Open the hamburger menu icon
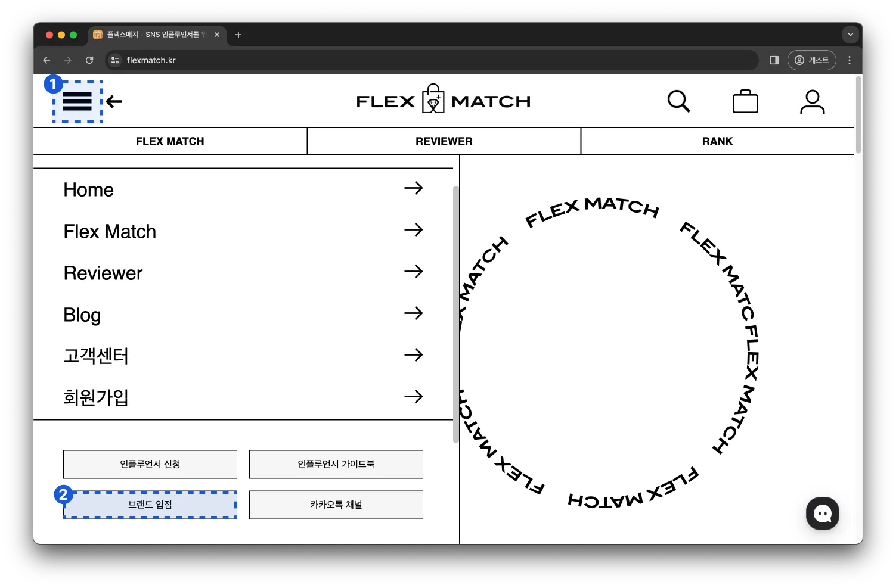Image resolution: width=896 pixels, height=588 pixels. click(x=77, y=102)
